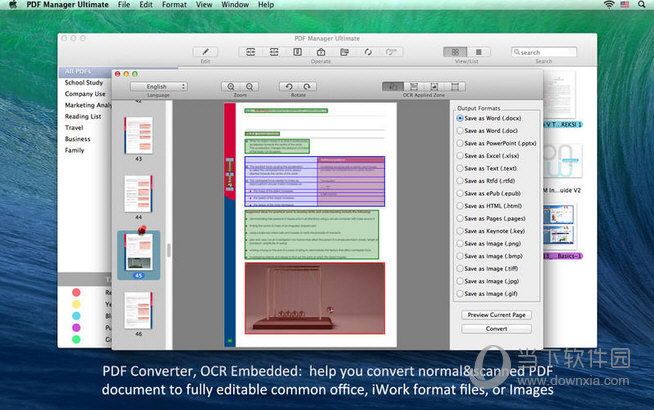Select the image zone OCR tool
Viewport: 654px width, 410px height.
pos(434,86)
